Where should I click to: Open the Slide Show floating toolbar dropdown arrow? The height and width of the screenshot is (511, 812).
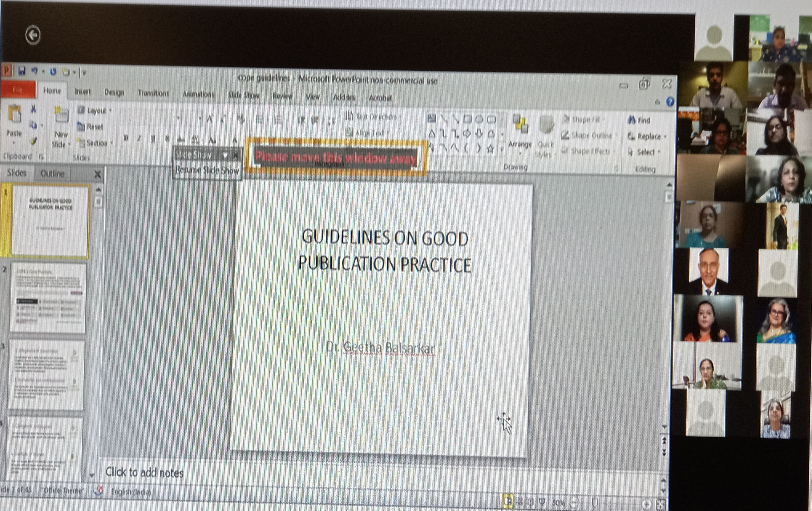coord(225,155)
